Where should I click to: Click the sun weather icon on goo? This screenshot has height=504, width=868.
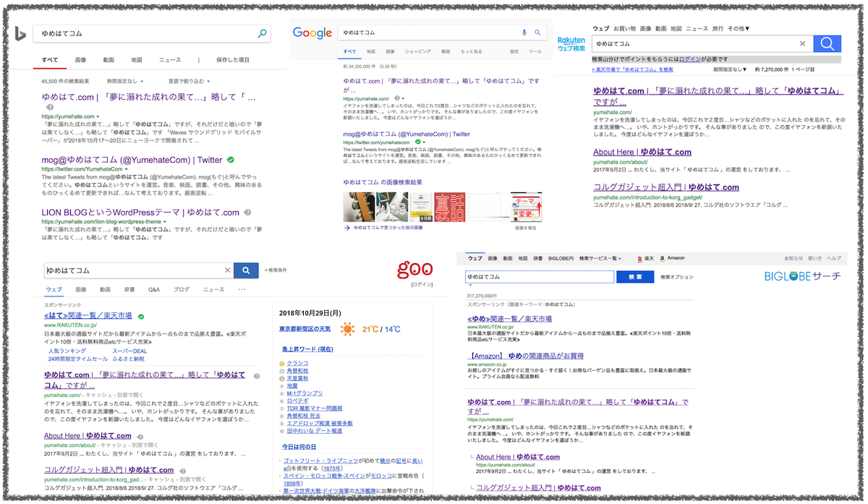[348, 330]
